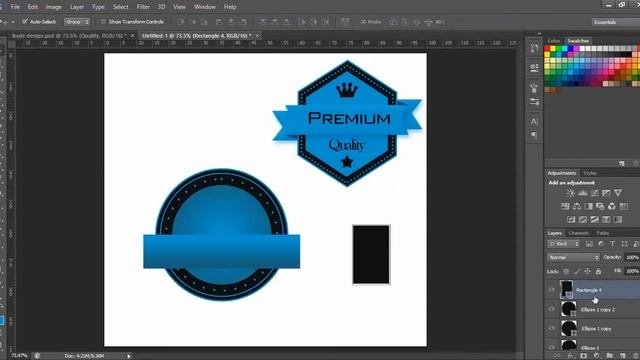Open the History panel icon
The image size is (640, 360).
pos(534,48)
